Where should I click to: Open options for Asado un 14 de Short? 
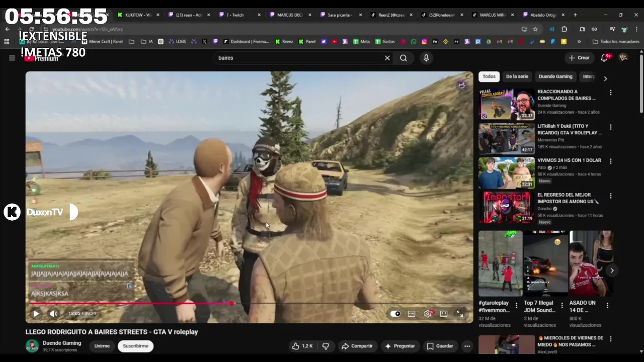[x=607, y=305]
